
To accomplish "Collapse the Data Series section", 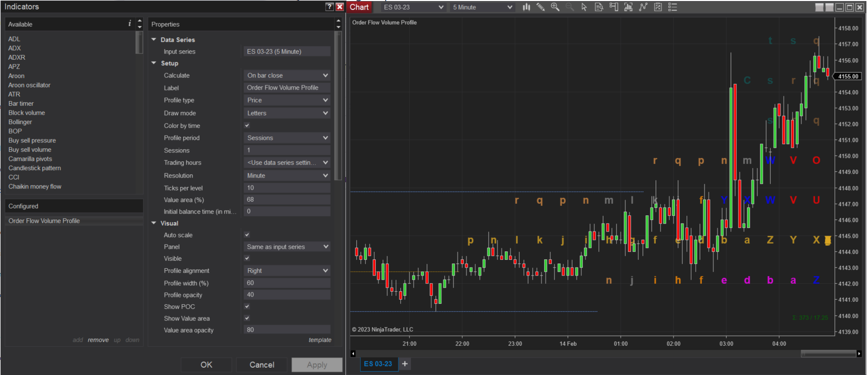I will [154, 39].
